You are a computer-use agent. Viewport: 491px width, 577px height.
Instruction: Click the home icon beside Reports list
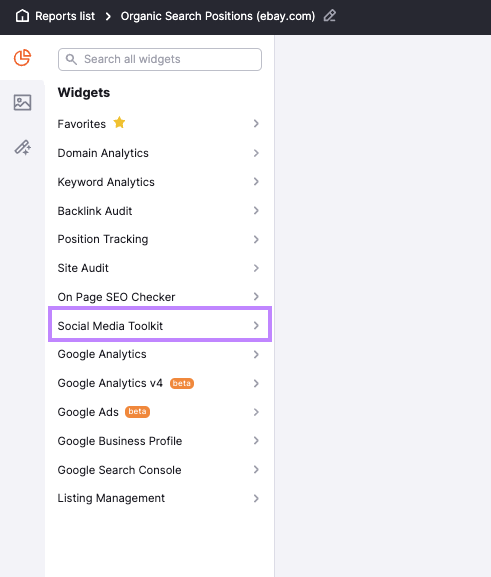[x=22, y=16]
